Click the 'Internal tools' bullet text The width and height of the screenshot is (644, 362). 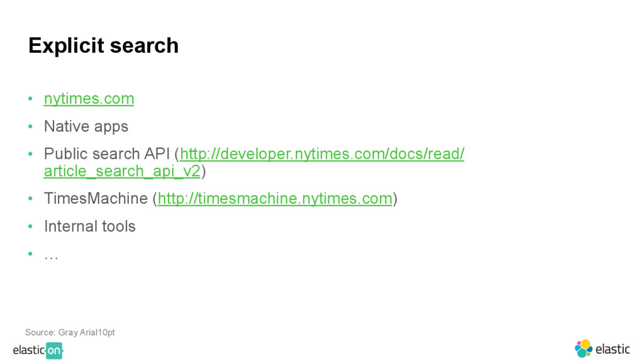point(89,226)
